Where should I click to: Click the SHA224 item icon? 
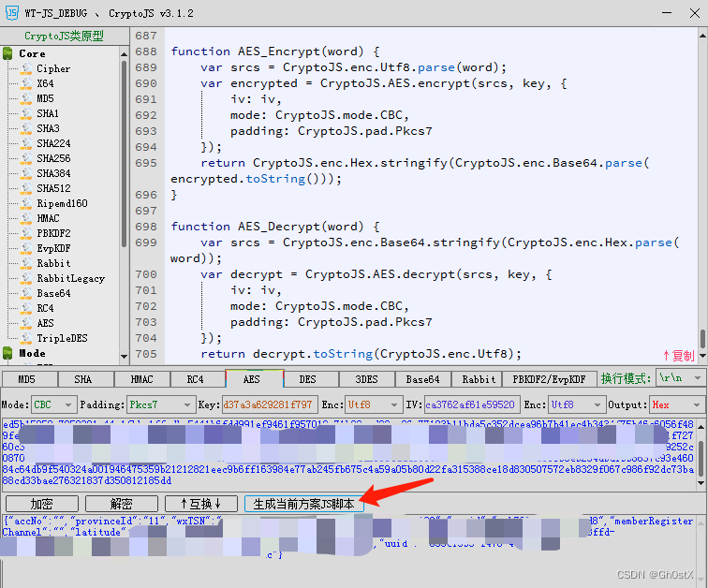point(26,143)
